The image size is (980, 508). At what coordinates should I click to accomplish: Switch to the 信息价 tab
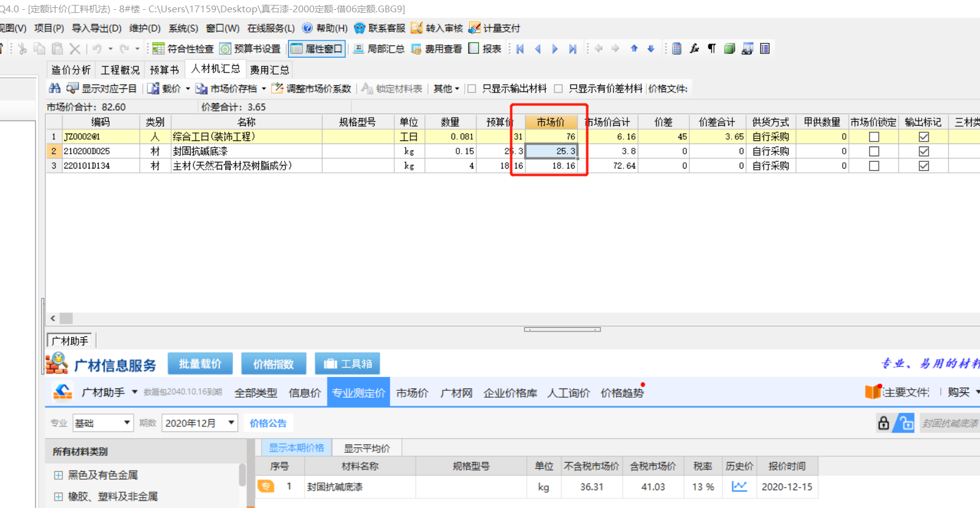[x=305, y=393]
